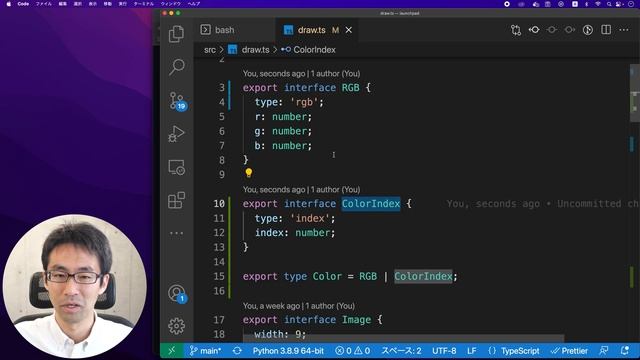The image size is (640, 360).
Task: Split the editor to the right
Action: (606, 30)
